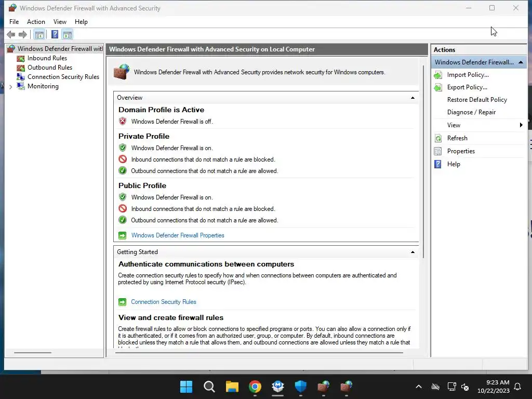Open taskbar Search
Viewport: 532px width, 399px height.
[209, 387]
